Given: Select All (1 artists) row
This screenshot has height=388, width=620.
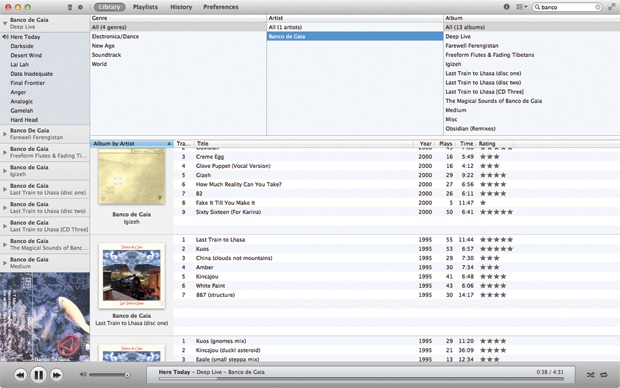Looking at the screenshot, I should coord(355,27).
